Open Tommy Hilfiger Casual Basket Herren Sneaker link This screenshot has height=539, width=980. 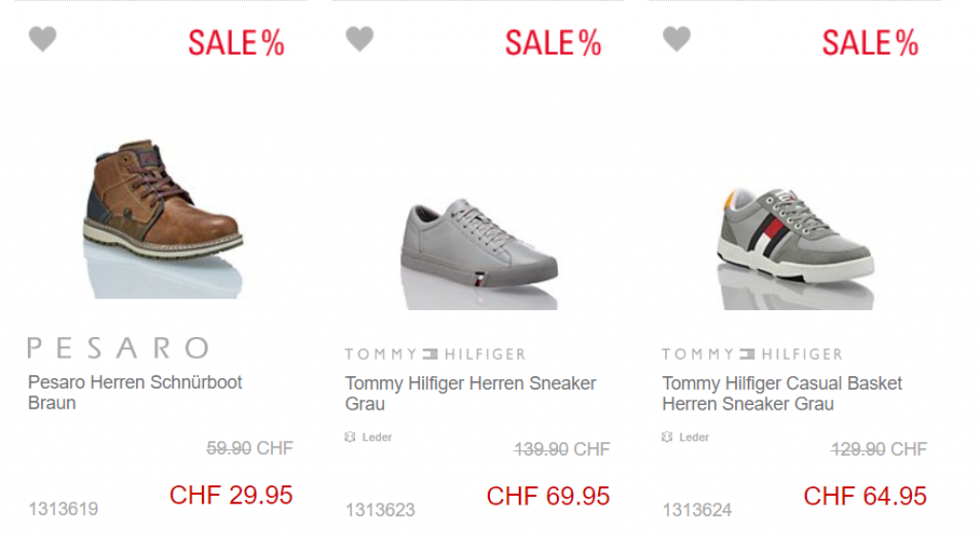782,393
